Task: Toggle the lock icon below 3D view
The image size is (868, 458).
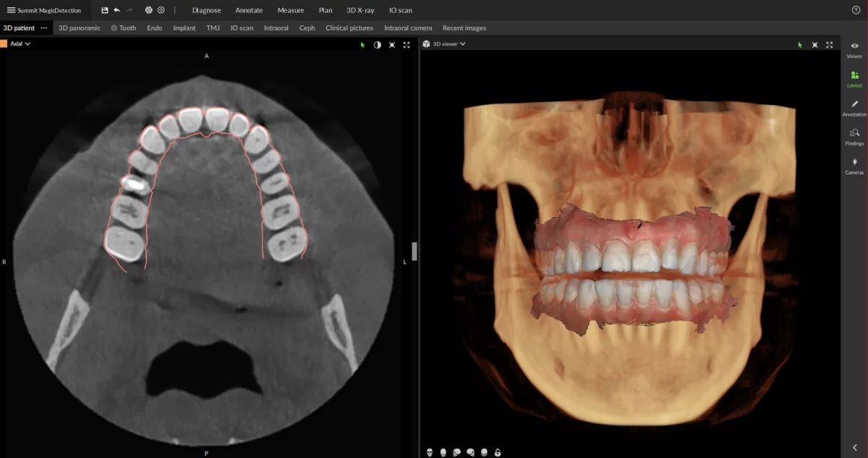Action: coord(498,452)
